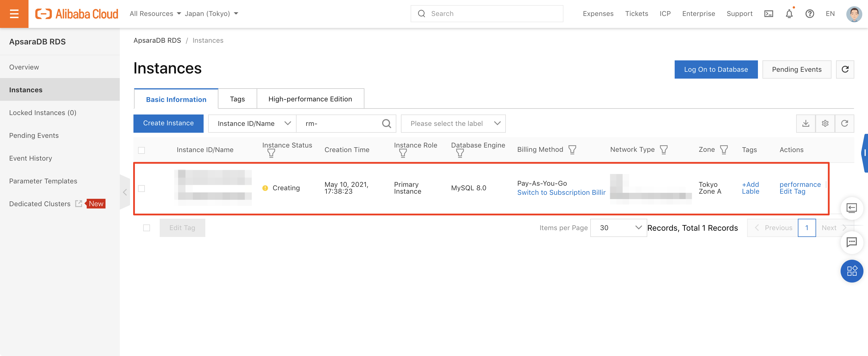Screen dimensions: 868x356
Task: Click the Previous page button
Action: (773, 228)
